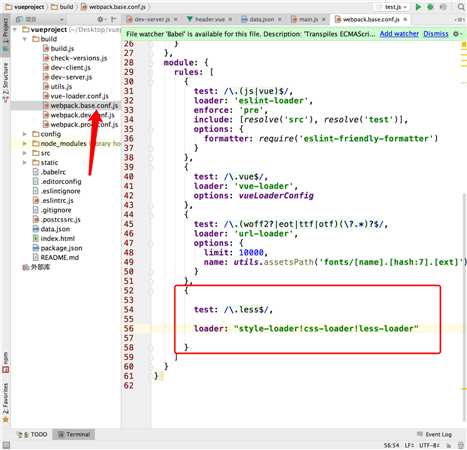Viewport: 467px width, 450px height.
Task: Change file encoding UTF-8 in status bar
Action: pyautogui.click(x=429, y=445)
